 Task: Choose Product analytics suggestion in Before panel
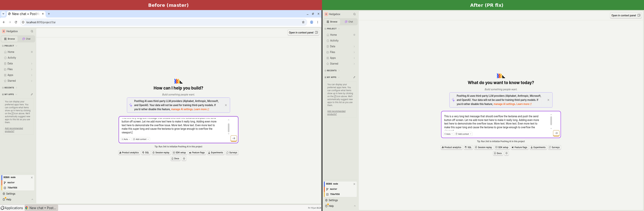pos(129,153)
